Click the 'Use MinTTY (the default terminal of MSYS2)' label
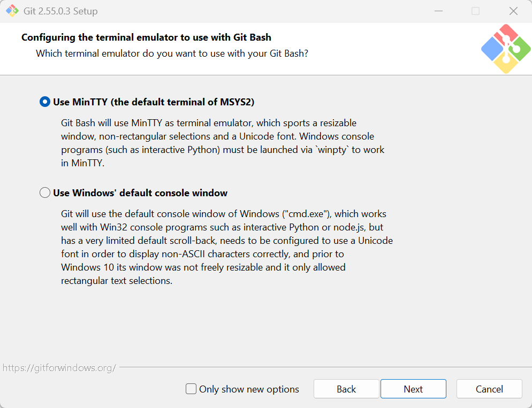The image size is (532, 408). 154,102
